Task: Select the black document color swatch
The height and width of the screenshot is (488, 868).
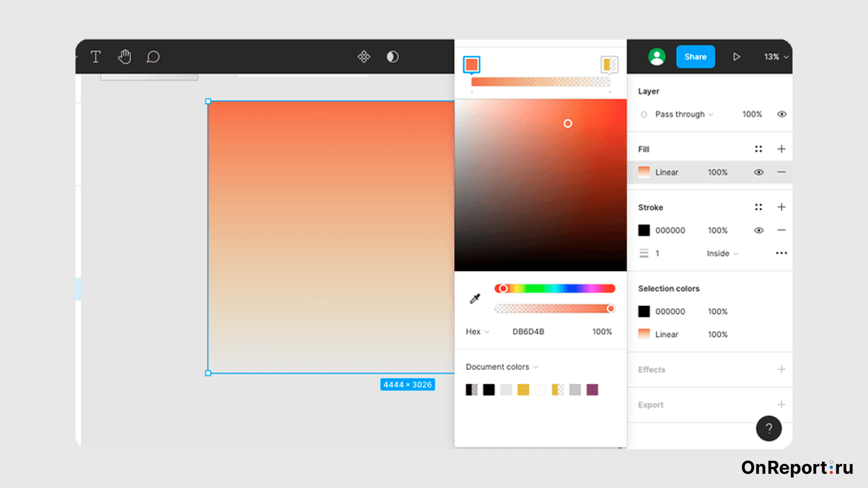Action: click(x=489, y=389)
